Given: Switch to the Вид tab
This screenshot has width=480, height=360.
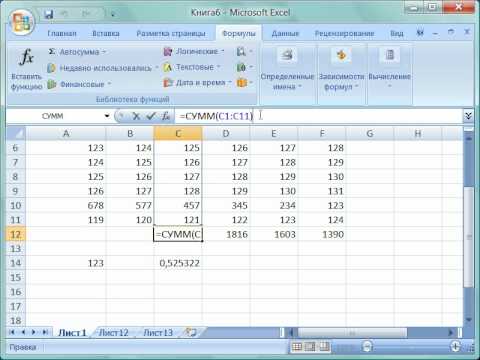Looking at the screenshot, I should pyautogui.click(x=397, y=34).
